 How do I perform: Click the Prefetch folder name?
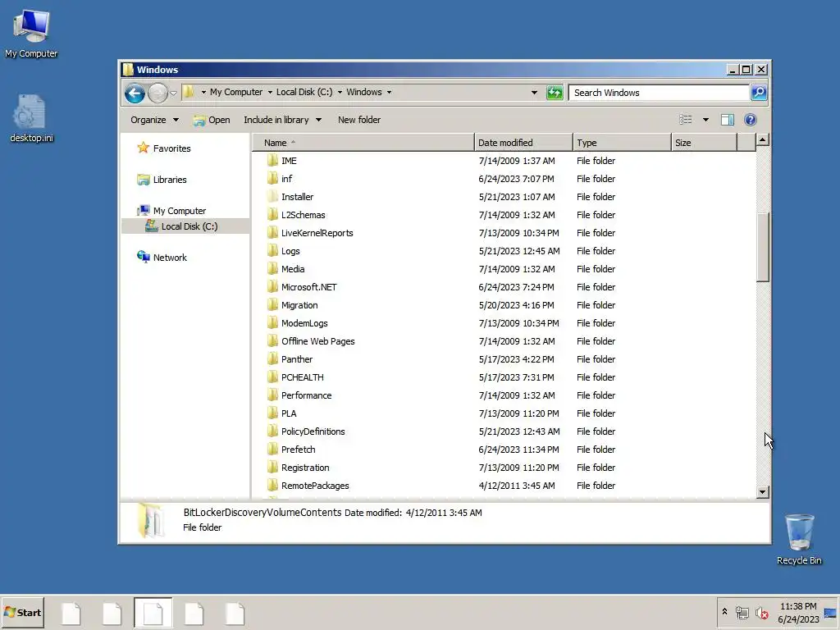tap(299, 450)
